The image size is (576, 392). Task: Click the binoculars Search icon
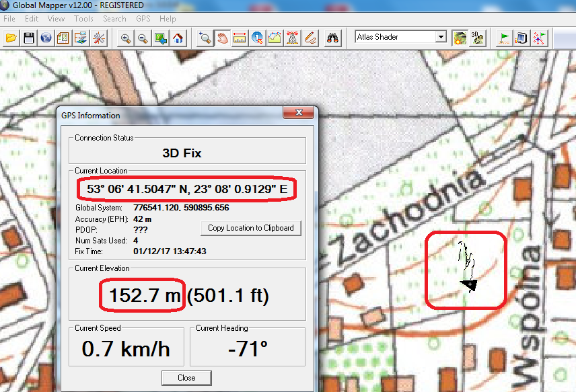(332, 38)
